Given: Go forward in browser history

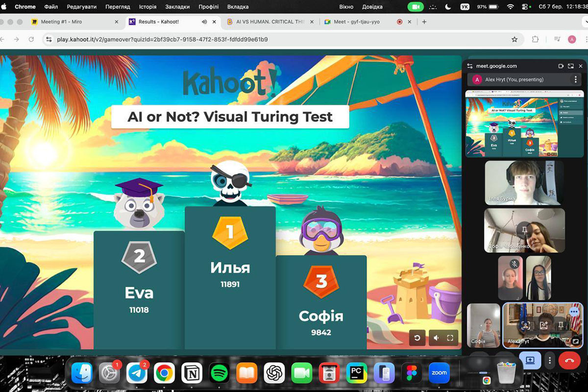Looking at the screenshot, I should pyautogui.click(x=16, y=39).
